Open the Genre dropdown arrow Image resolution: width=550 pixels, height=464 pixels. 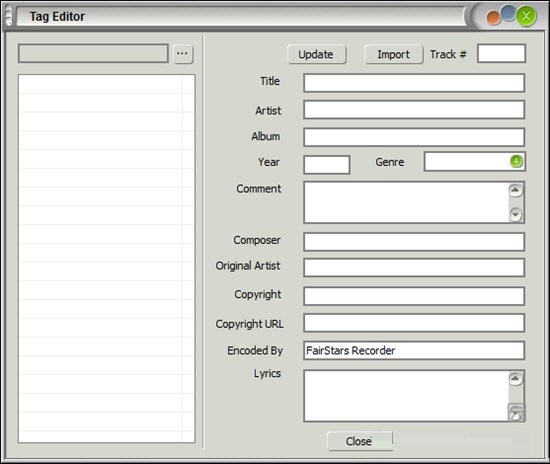click(x=516, y=161)
